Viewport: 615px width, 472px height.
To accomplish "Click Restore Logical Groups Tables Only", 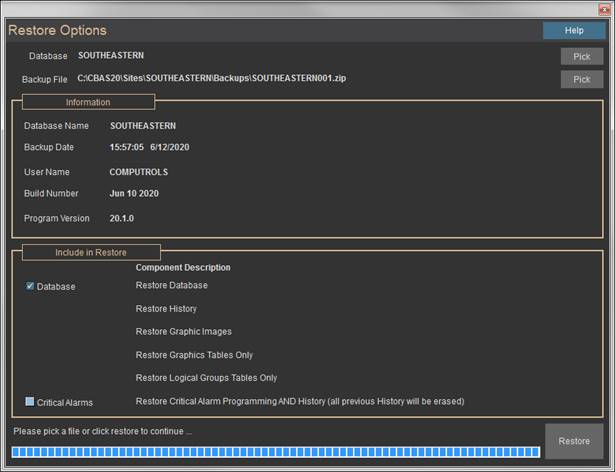I will point(206,378).
